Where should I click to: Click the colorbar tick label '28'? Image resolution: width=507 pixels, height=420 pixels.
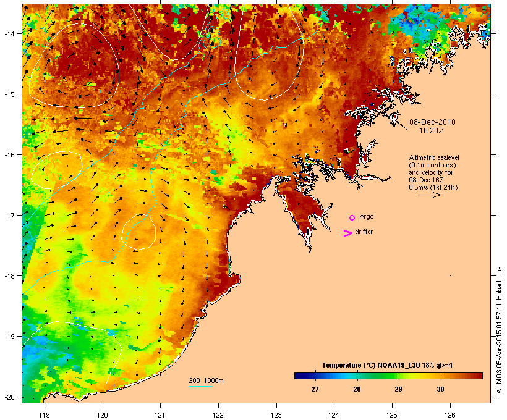tap(357, 389)
